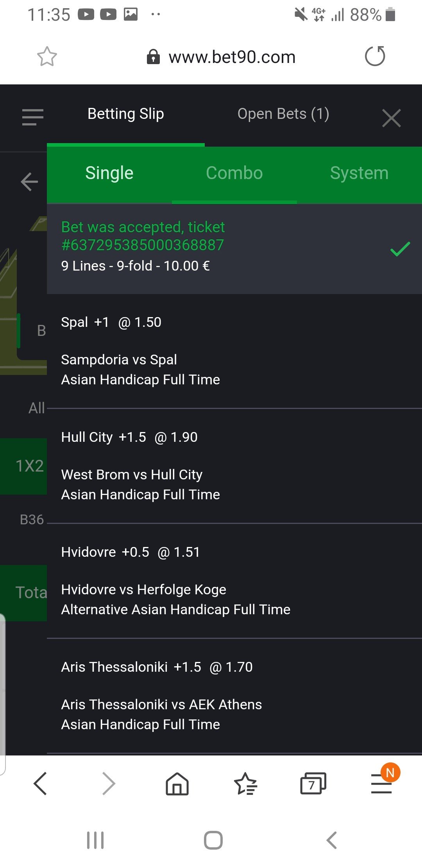Navigate back in browser history
This screenshot has height=868, width=422.
41,784
